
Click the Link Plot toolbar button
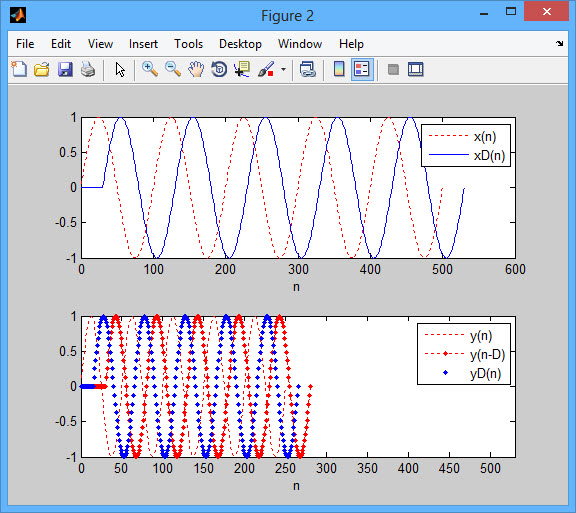(x=307, y=69)
